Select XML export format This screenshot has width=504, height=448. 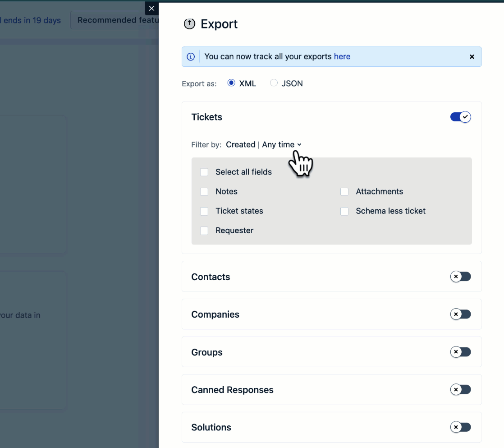[232, 83]
